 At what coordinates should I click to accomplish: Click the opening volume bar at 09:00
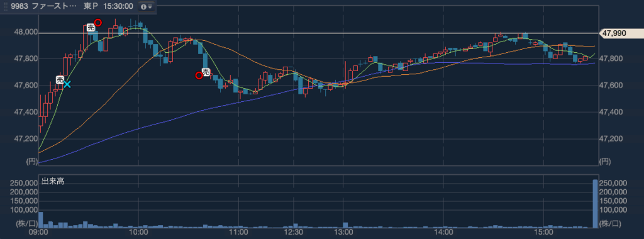click(x=41, y=220)
